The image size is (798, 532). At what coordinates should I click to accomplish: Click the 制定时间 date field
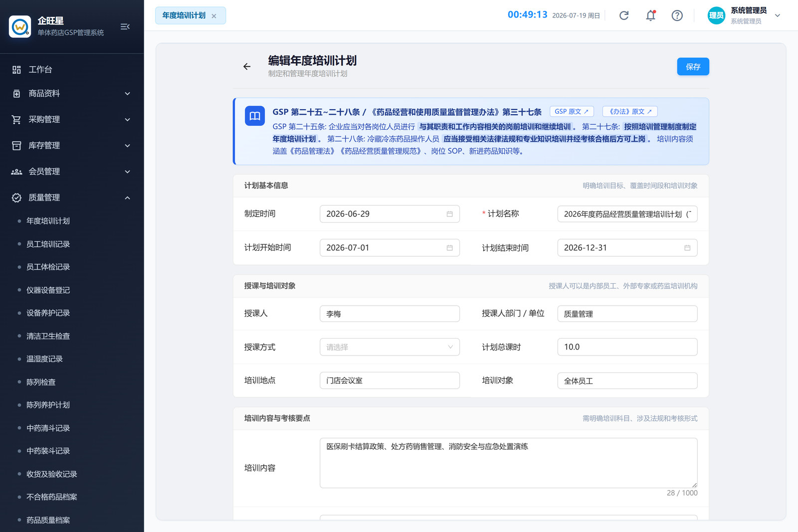click(390, 214)
